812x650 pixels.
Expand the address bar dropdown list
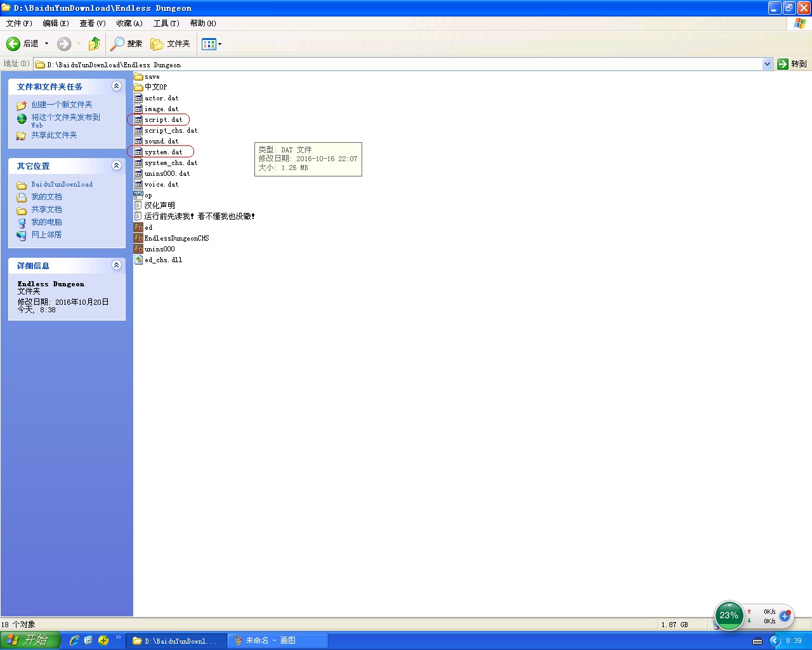[767, 64]
